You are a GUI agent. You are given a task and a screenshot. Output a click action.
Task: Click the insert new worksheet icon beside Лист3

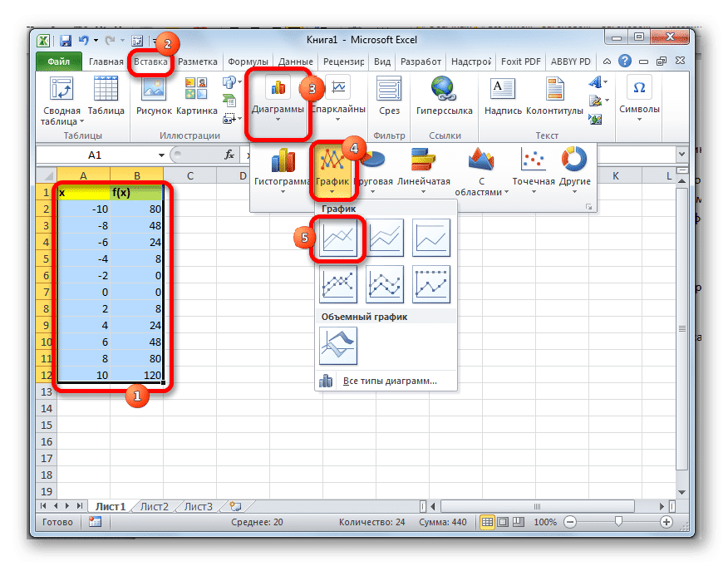(x=235, y=506)
